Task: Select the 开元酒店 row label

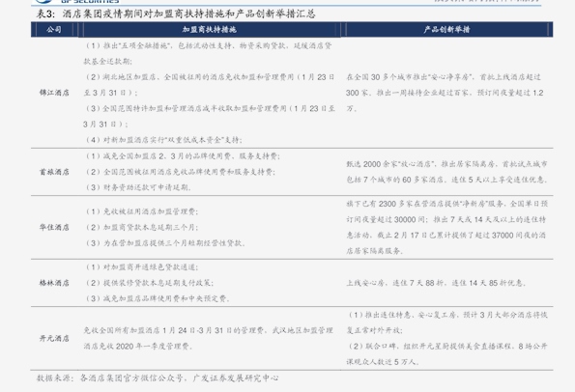Action: [x=54, y=338]
